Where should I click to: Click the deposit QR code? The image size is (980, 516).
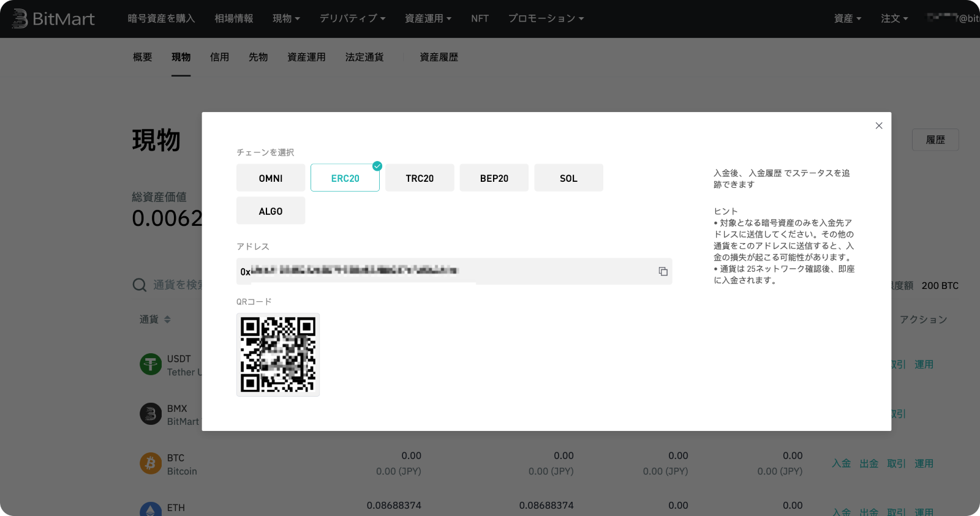click(x=278, y=354)
